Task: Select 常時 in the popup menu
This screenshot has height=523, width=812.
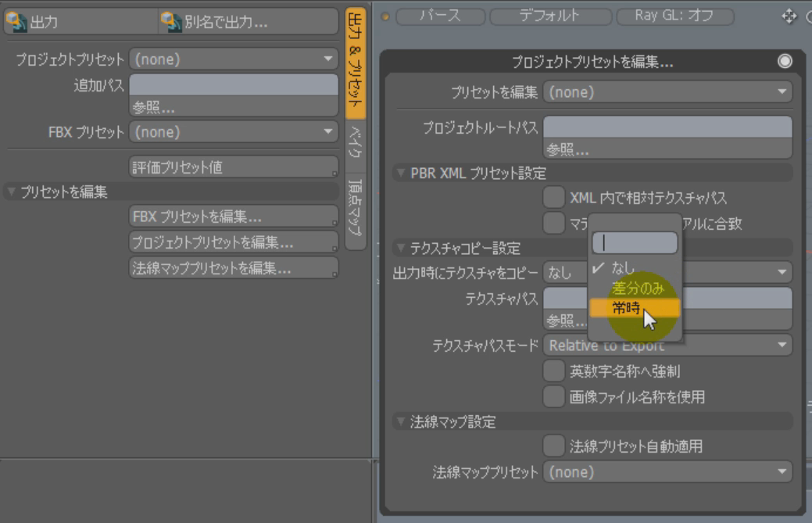Action: tap(625, 308)
